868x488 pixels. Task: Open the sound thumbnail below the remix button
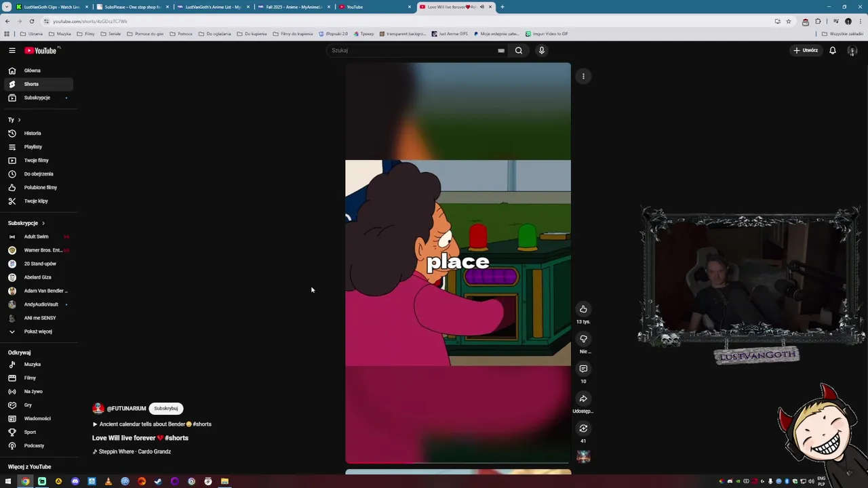click(x=583, y=457)
